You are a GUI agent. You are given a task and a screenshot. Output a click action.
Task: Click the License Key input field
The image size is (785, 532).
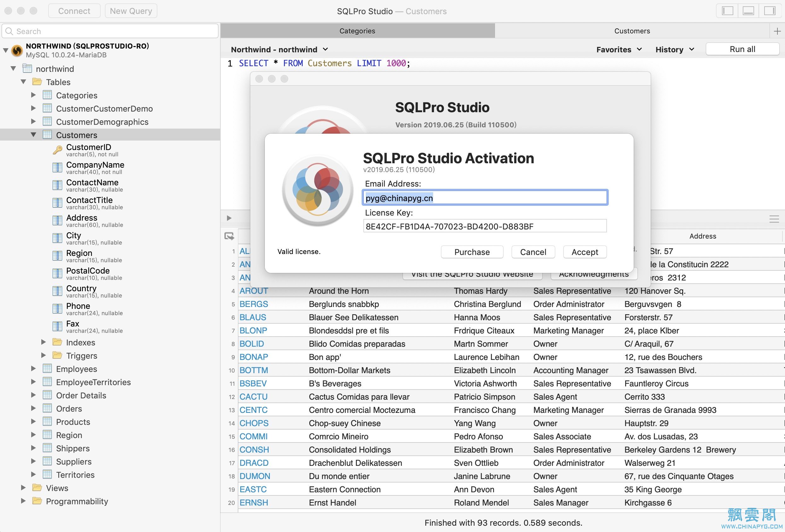tap(485, 226)
